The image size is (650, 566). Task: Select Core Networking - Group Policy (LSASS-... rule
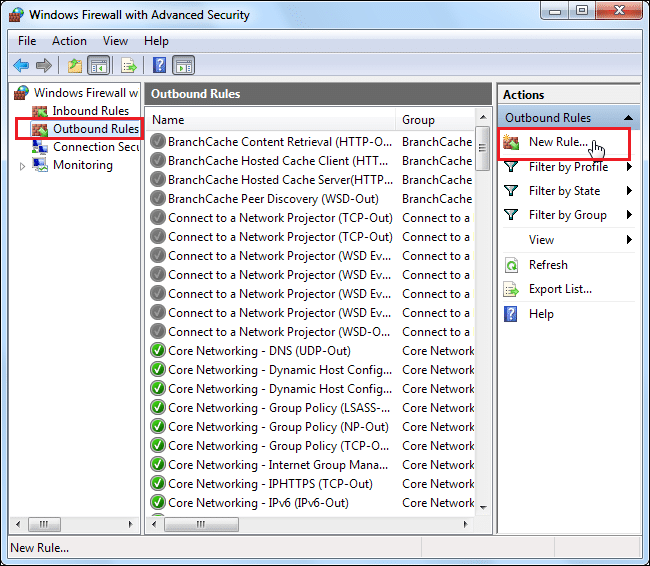(312, 408)
